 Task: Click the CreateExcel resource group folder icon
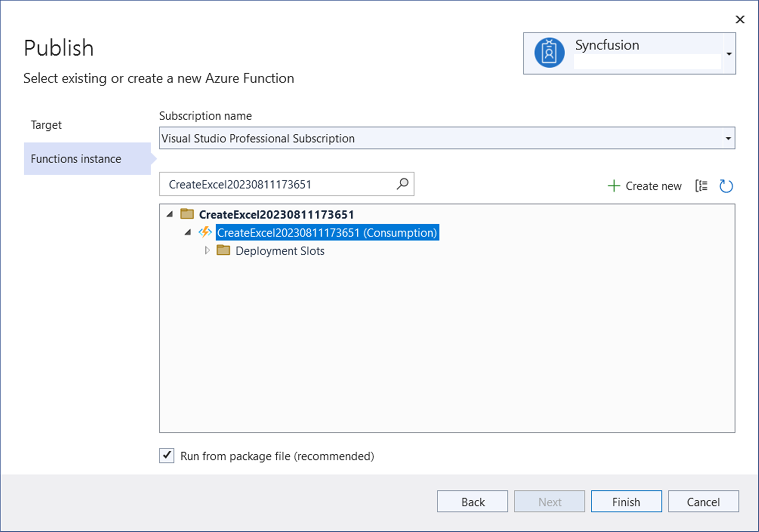[x=187, y=214]
